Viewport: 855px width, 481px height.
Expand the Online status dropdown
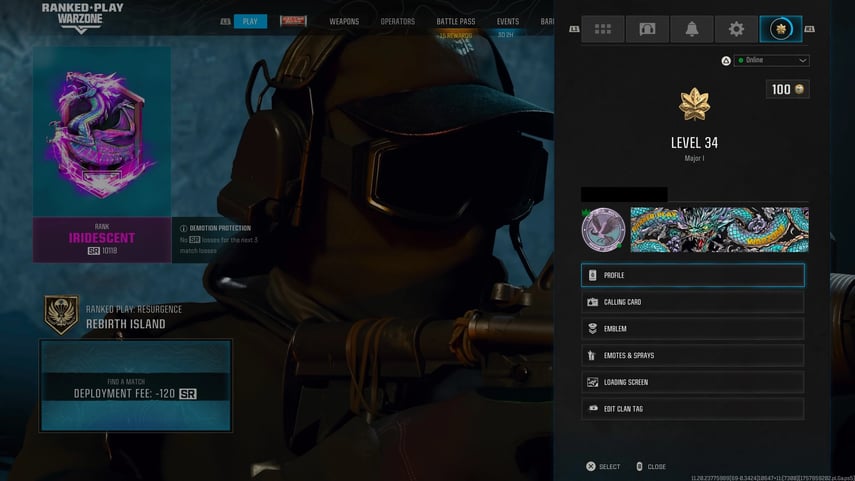click(x=772, y=60)
